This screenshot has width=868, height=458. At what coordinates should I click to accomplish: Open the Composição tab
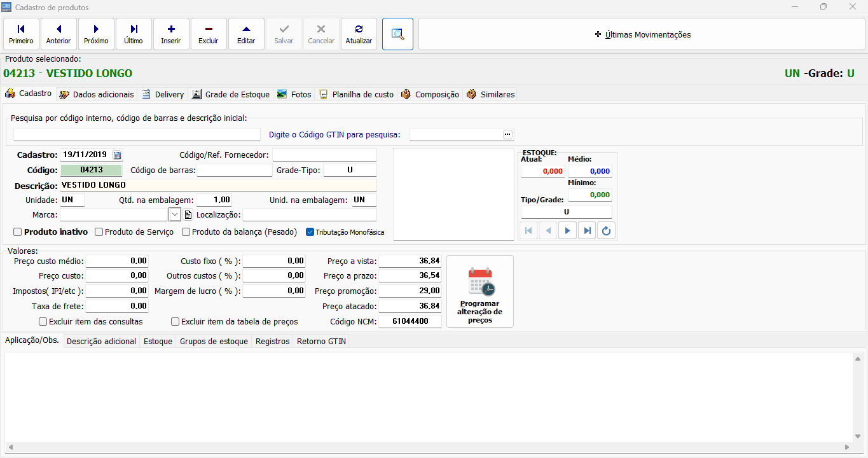click(430, 94)
